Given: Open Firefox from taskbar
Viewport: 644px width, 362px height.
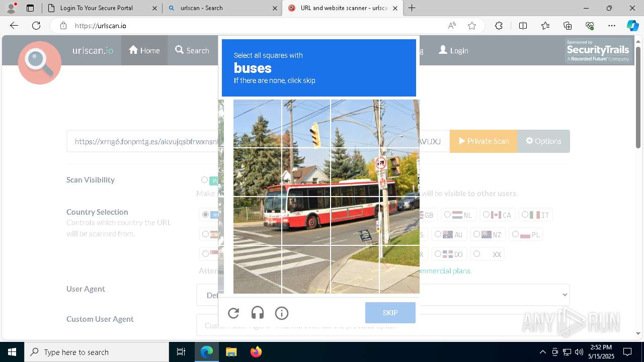Looking at the screenshot, I should click(256, 352).
